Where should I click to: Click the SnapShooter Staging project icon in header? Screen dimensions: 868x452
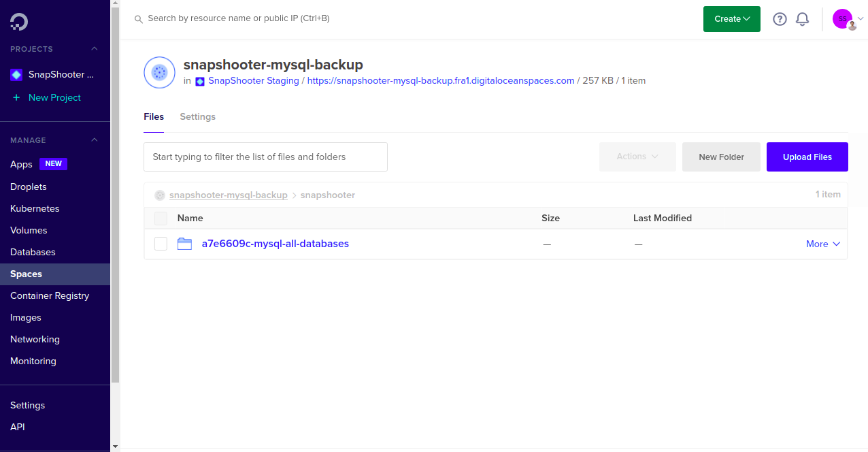pyautogui.click(x=200, y=81)
